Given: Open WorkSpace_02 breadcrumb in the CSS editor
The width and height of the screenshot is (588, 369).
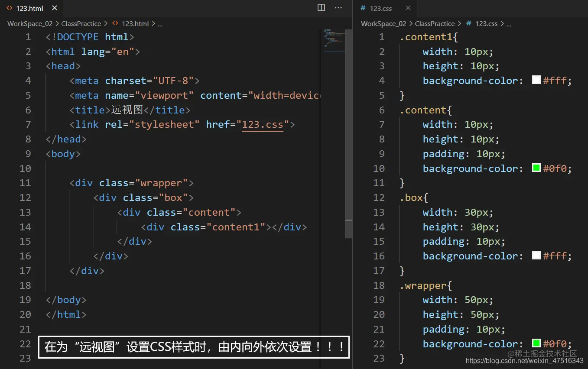Looking at the screenshot, I should pyautogui.click(x=384, y=24).
